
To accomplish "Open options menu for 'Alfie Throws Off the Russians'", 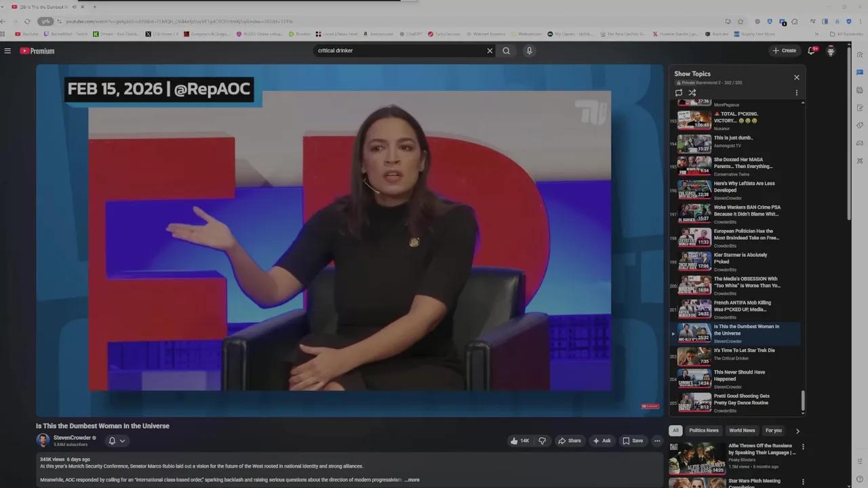I will coord(803,447).
